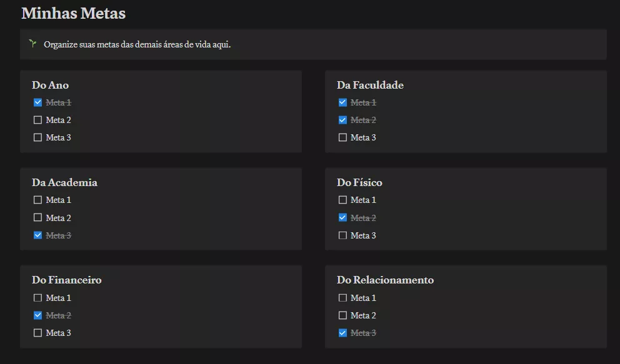Image resolution: width=620 pixels, height=364 pixels.
Task: Uncheck Meta 2 under Da Faculdade
Action: [x=342, y=120]
